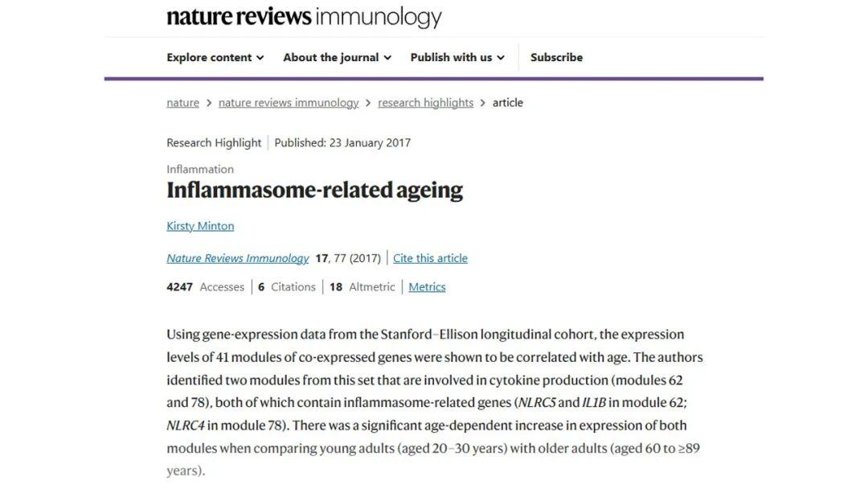
Task: Open nature reviews immunology breadcrumb
Action: [289, 103]
